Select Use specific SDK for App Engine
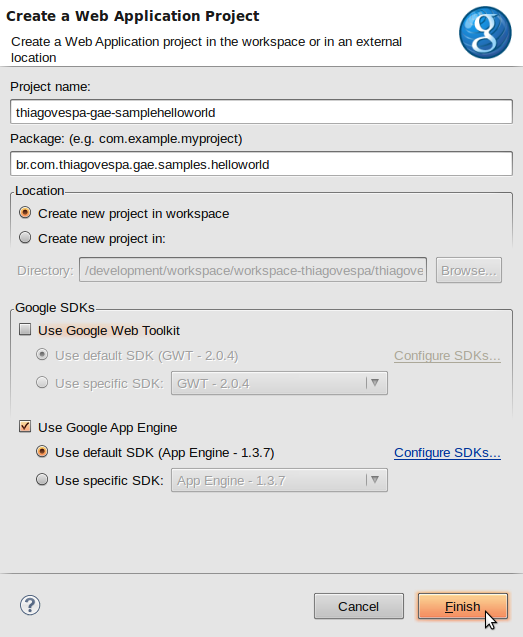The height and width of the screenshot is (637, 523). click(x=42, y=479)
